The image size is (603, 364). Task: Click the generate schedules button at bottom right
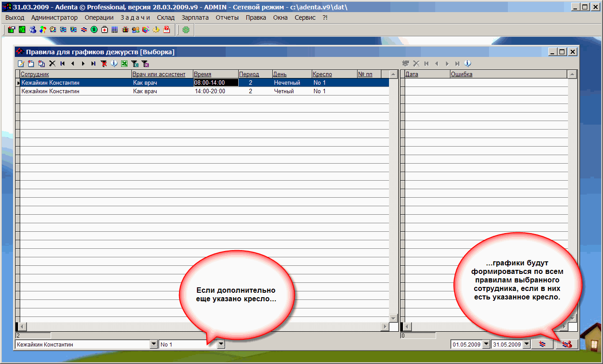coord(567,344)
